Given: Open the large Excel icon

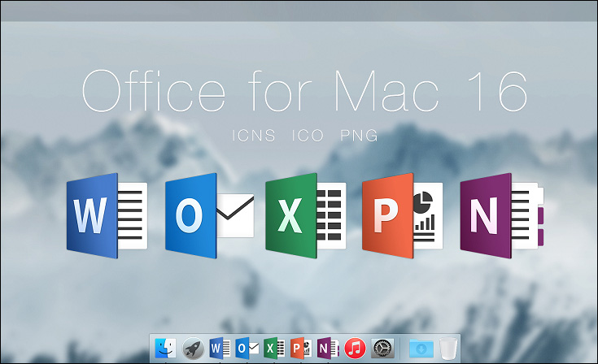Looking at the screenshot, I should tap(306, 216).
